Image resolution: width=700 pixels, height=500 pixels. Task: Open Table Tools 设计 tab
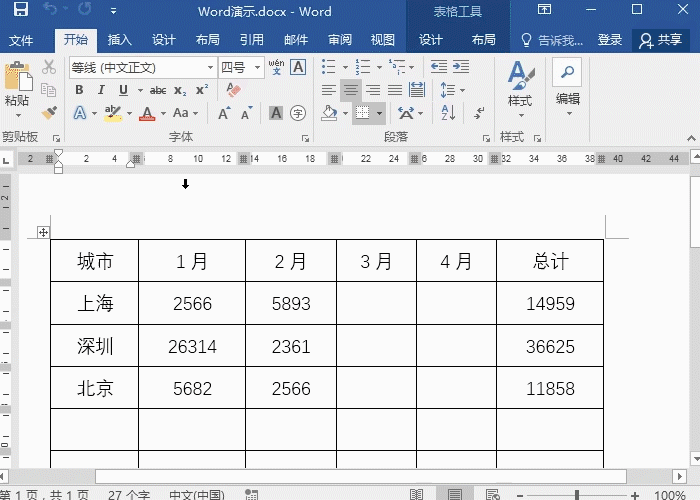click(430, 40)
